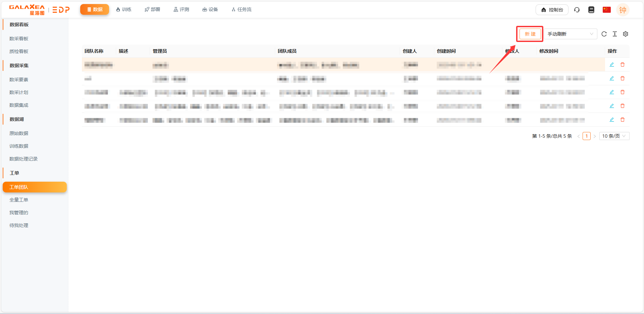Open the 手动刷新 refresh mode dropdown
The image size is (644, 314).
click(x=570, y=34)
